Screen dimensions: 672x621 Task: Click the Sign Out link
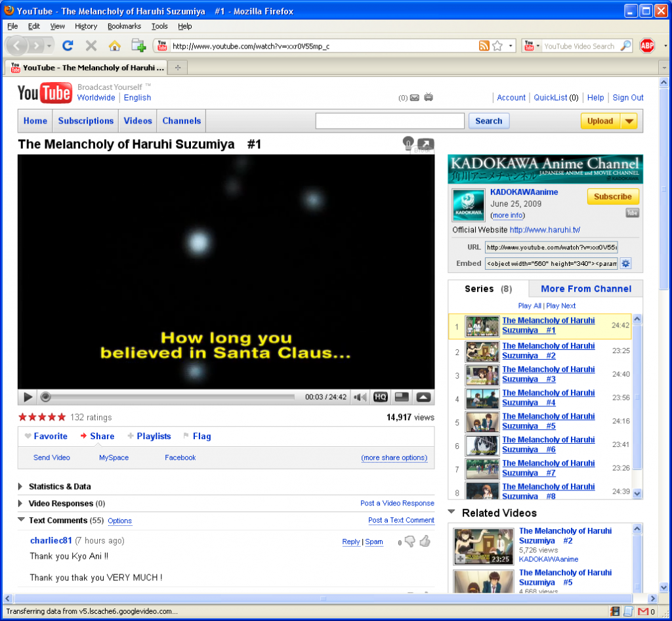628,98
